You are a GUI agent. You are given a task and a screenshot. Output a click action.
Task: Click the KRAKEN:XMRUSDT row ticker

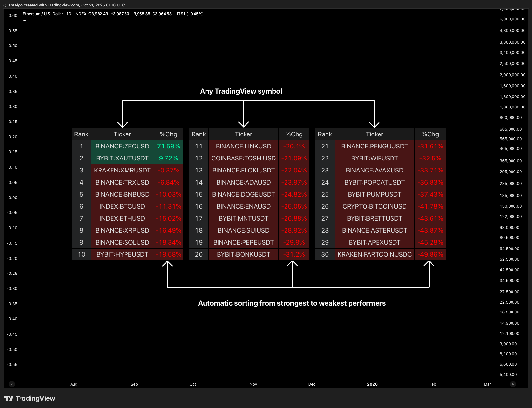pyautogui.click(x=122, y=170)
